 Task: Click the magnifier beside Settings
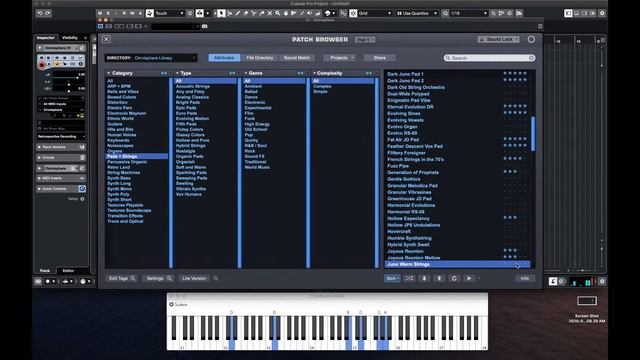[169, 278]
